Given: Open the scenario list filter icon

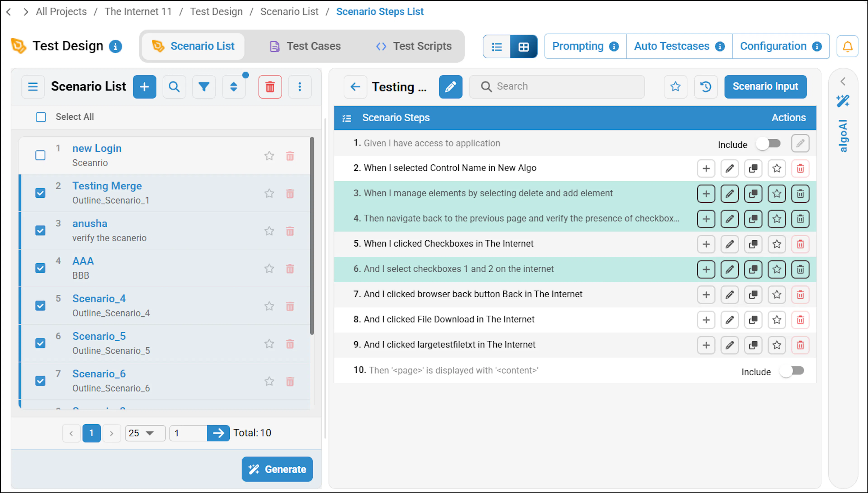Looking at the screenshot, I should click(204, 87).
